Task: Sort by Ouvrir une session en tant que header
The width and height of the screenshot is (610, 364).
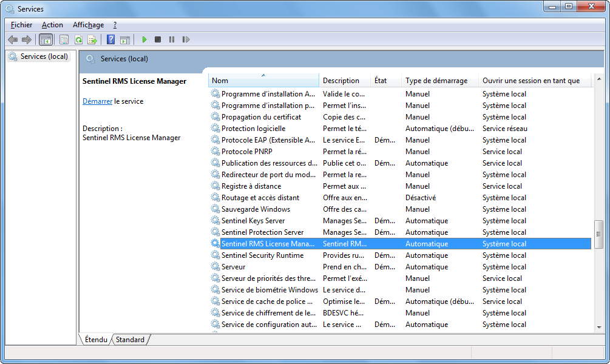Action: click(535, 81)
